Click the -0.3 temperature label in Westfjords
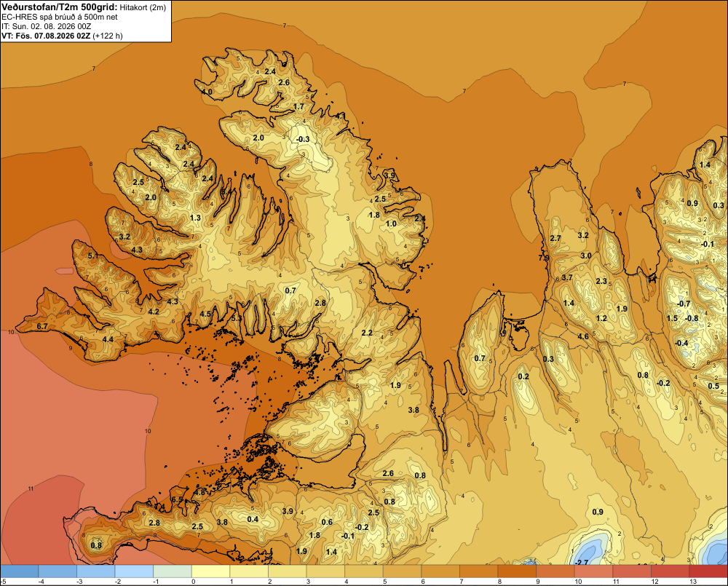The width and height of the screenshot is (728, 586). click(x=303, y=139)
